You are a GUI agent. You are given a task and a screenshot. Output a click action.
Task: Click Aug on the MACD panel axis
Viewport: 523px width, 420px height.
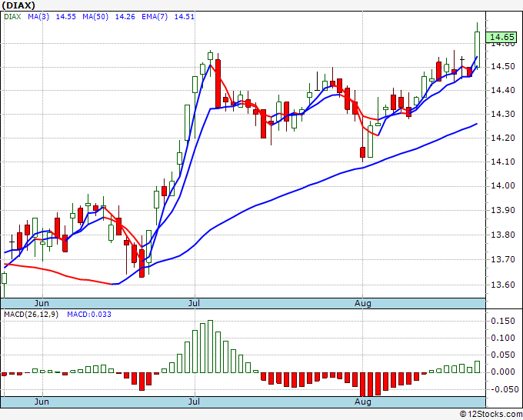362,402
